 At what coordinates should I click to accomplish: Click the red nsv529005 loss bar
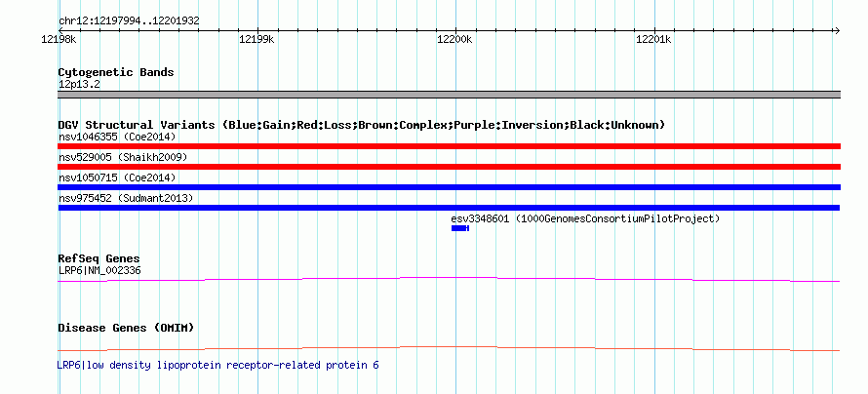450,167
